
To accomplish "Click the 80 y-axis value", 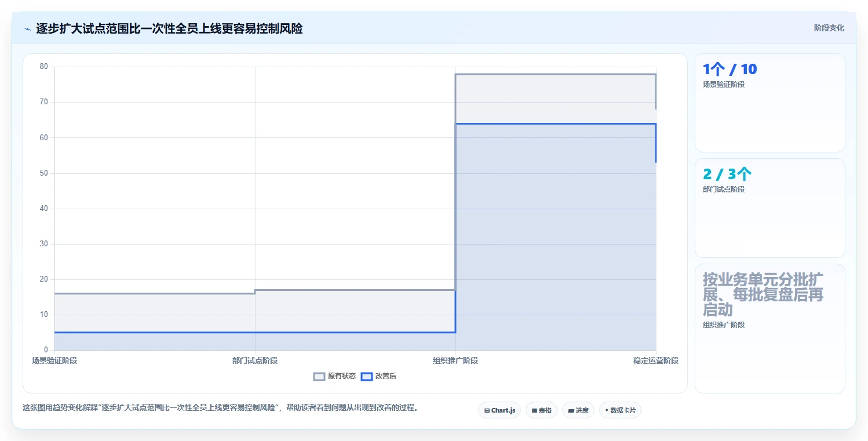I will (x=43, y=67).
